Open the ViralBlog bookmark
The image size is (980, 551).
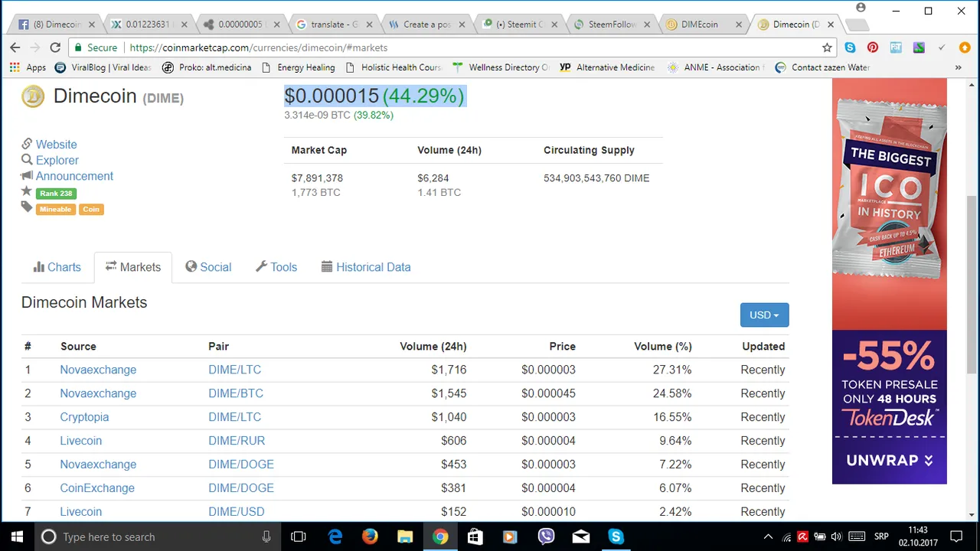pyautogui.click(x=103, y=67)
